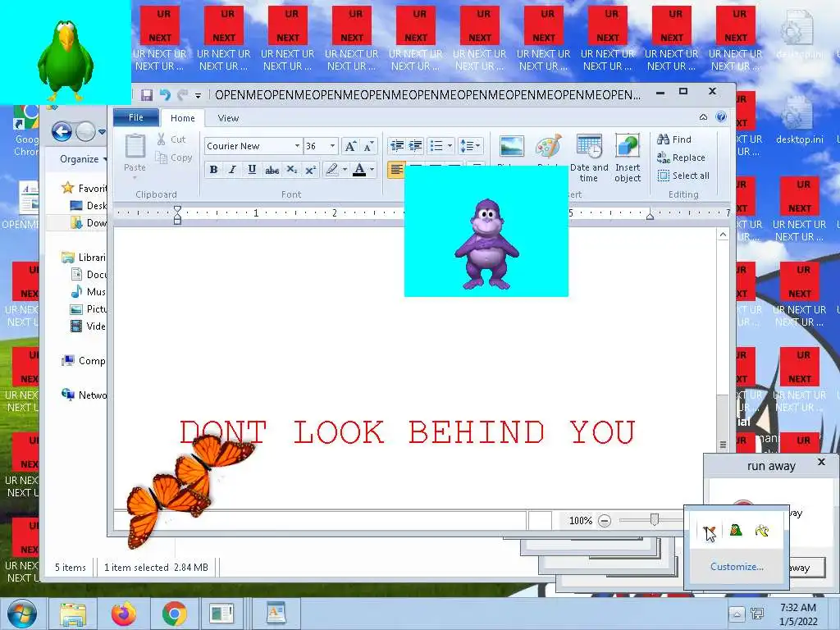Toggle Strikethrough formatting

(x=272, y=170)
